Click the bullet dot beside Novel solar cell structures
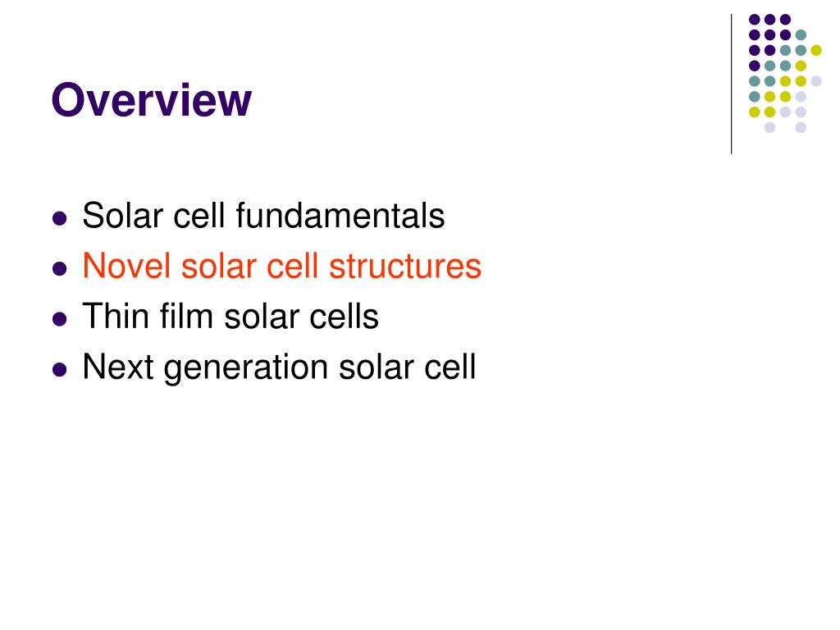This screenshot has width=840, height=630. click(x=59, y=268)
